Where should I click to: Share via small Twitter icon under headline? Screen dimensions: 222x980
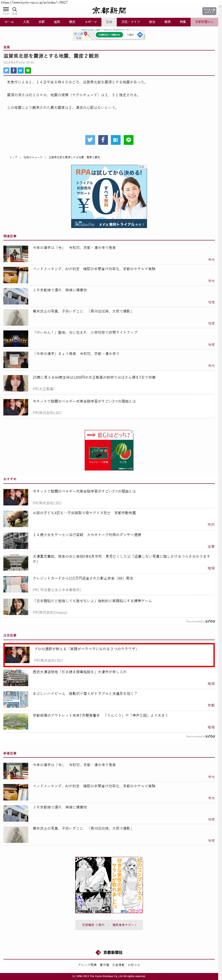click(x=6, y=70)
